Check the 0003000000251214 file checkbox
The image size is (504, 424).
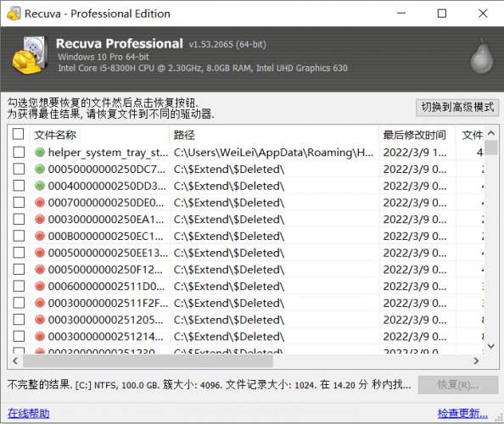(x=19, y=336)
